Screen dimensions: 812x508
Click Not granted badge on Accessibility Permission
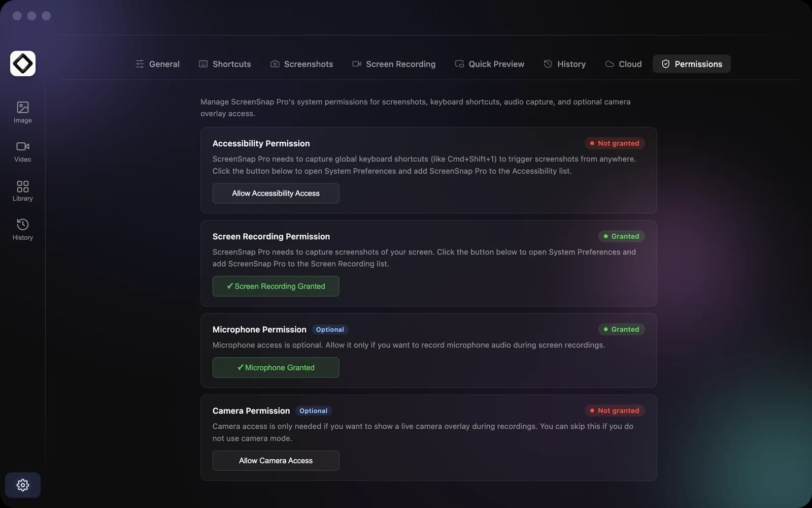pyautogui.click(x=615, y=143)
